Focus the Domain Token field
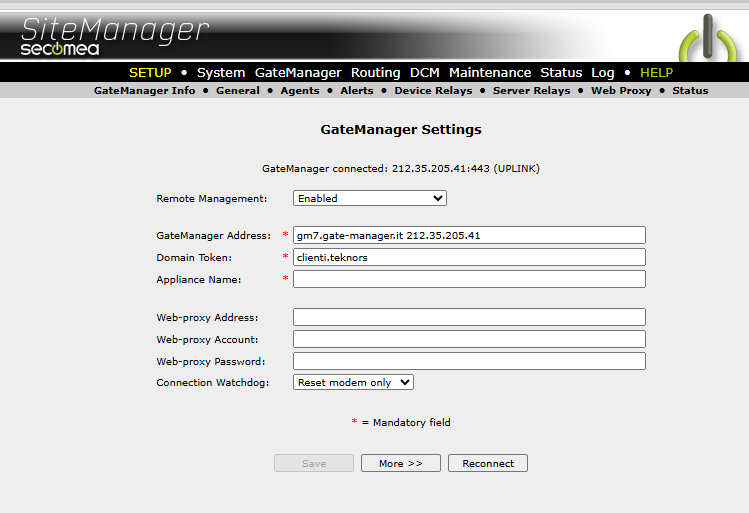Image resolution: width=749 pixels, height=513 pixels. [469, 257]
